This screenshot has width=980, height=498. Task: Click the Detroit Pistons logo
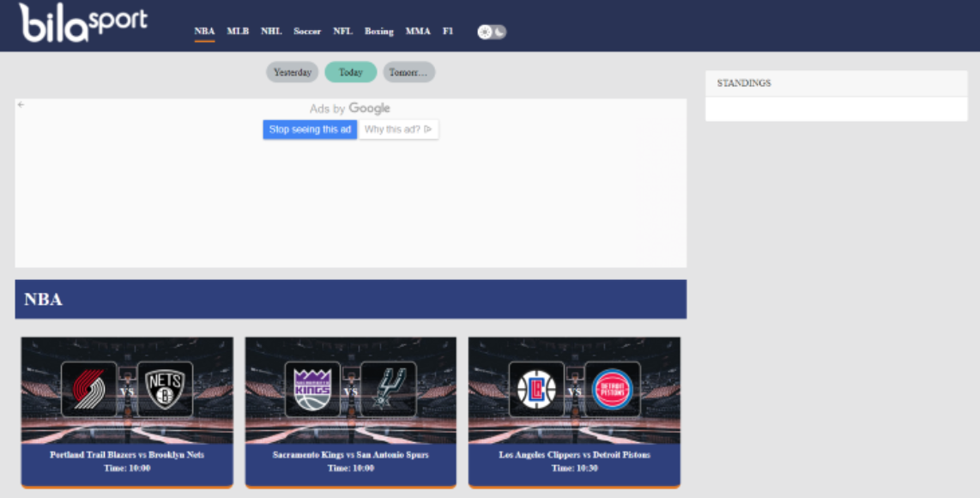tap(613, 389)
